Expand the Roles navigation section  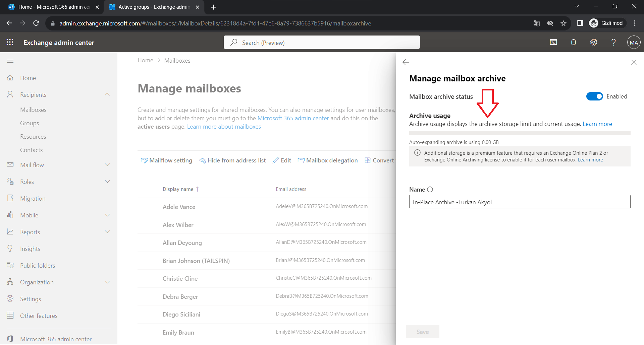tap(107, 182)
